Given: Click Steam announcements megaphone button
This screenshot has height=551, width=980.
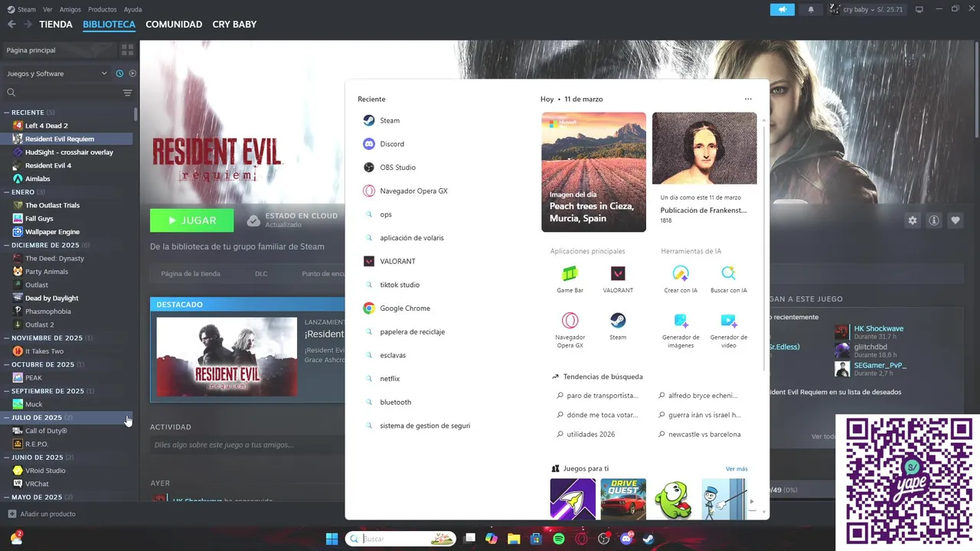Looking at the screenshot, I should tap(782, 9).
